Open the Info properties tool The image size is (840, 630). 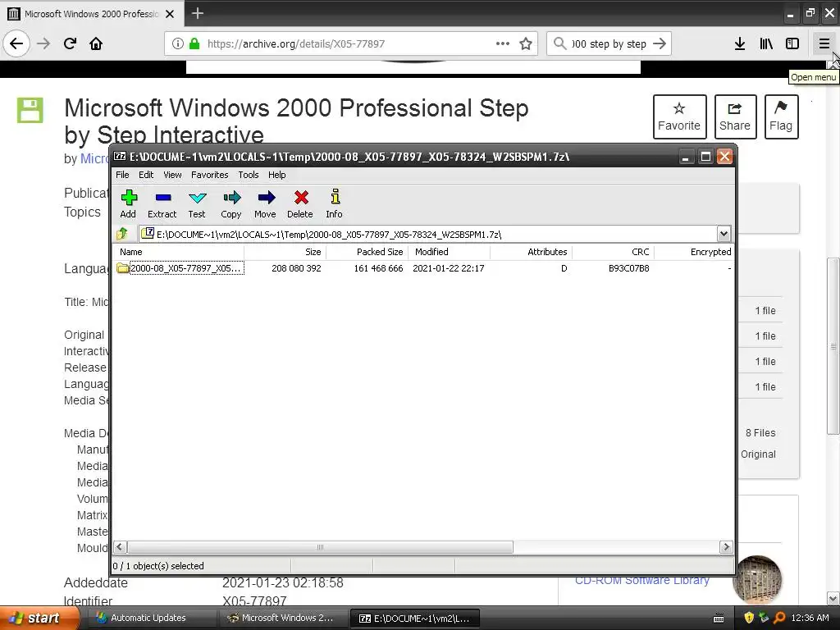[x=335, y=204]
